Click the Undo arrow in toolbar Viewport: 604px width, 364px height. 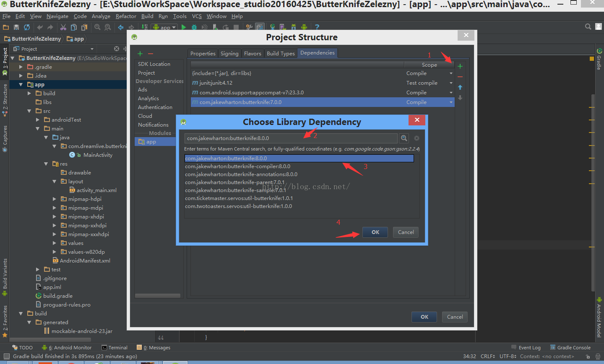click(x=40, y=27)
